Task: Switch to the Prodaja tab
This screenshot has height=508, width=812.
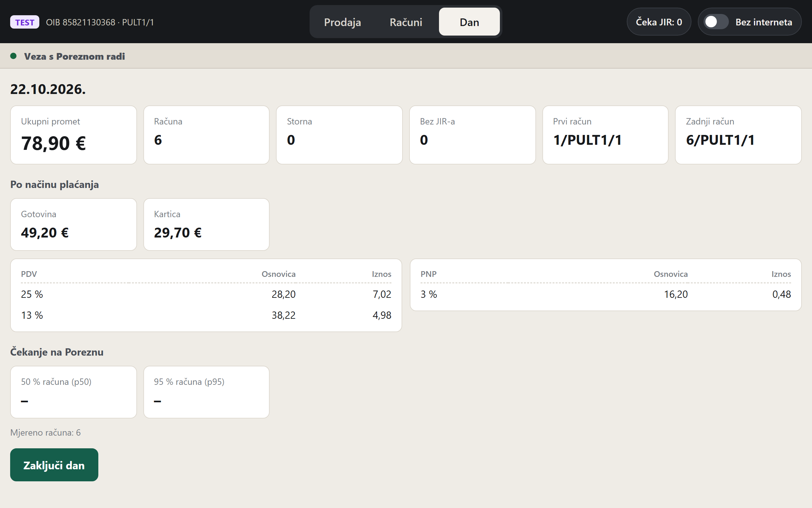Action: pos(342,22)
